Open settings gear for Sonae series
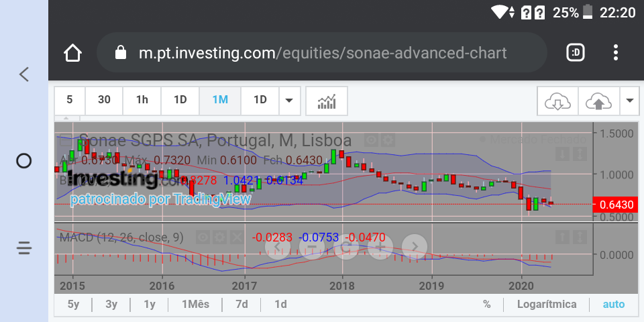The width and height of the screenshot is (644, 322). (x=387, y=140)
